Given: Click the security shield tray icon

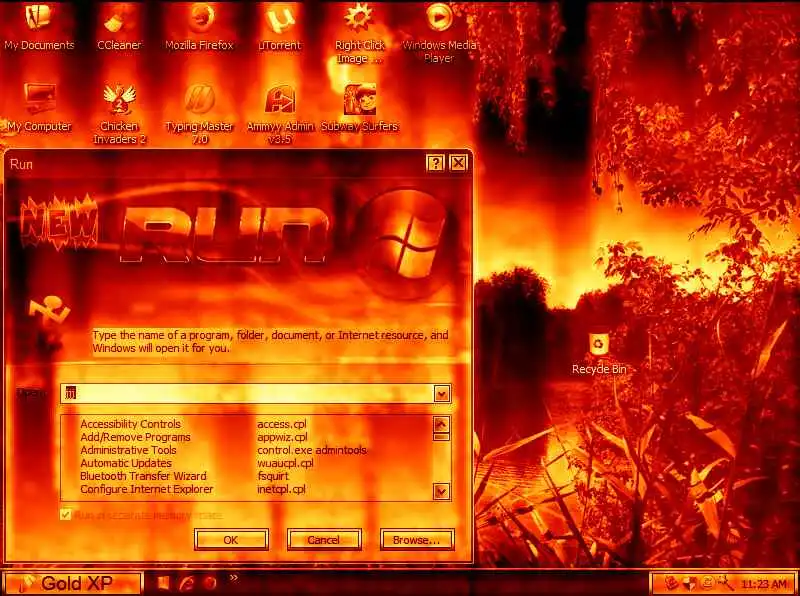Looking at the screenshot, I should click(x=689, y=583).
